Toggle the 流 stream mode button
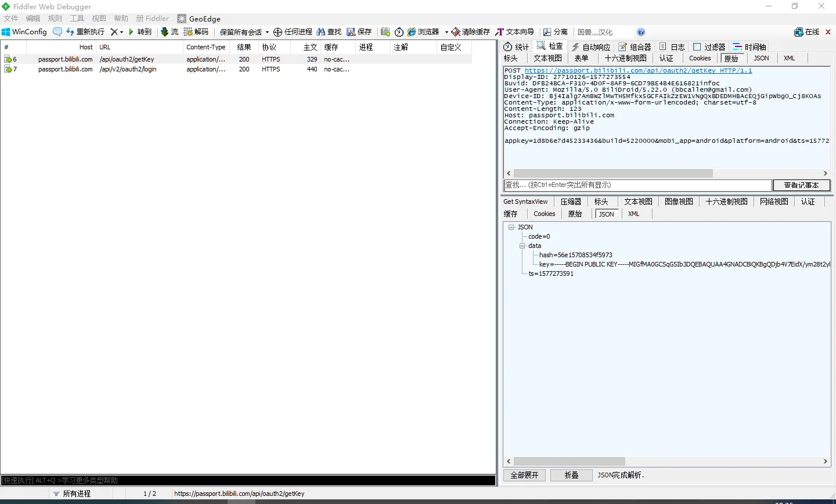 click(x=170, y=32)
